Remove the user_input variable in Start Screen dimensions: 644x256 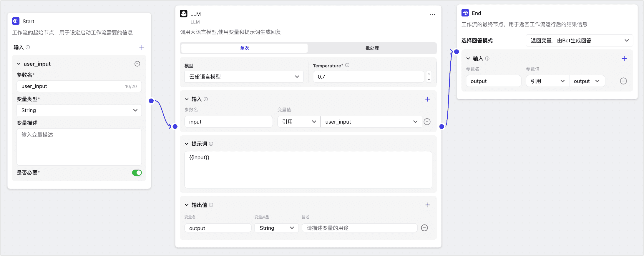[137, 64]
